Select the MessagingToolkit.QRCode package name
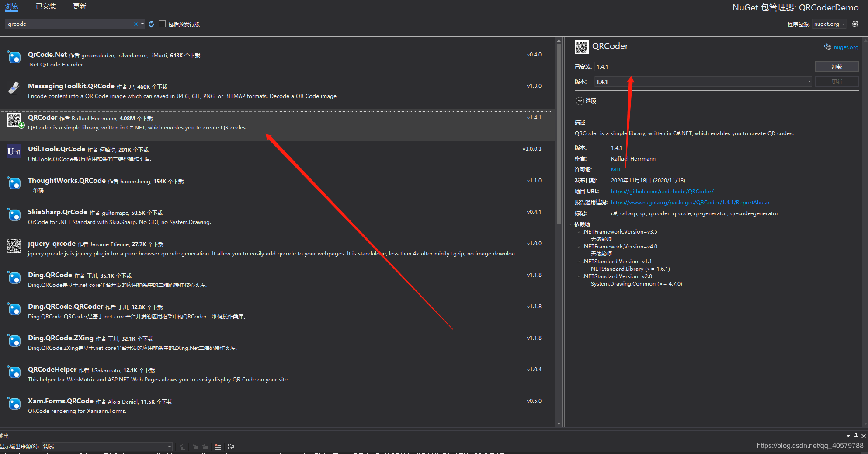This screenshot has width=868, height=454. pyautogui.click(x=71, y=86)
